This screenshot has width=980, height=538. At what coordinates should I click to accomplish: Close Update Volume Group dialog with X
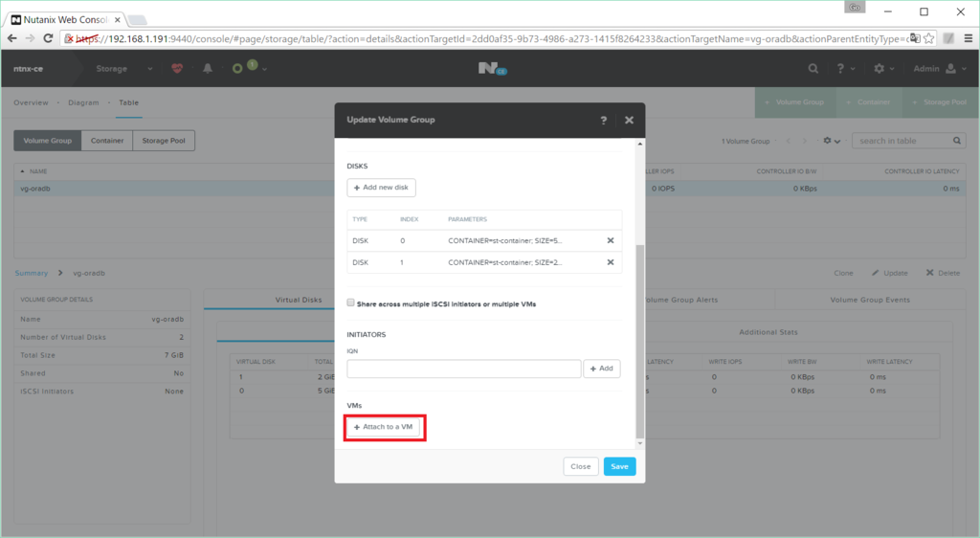[x=629, y=120]
